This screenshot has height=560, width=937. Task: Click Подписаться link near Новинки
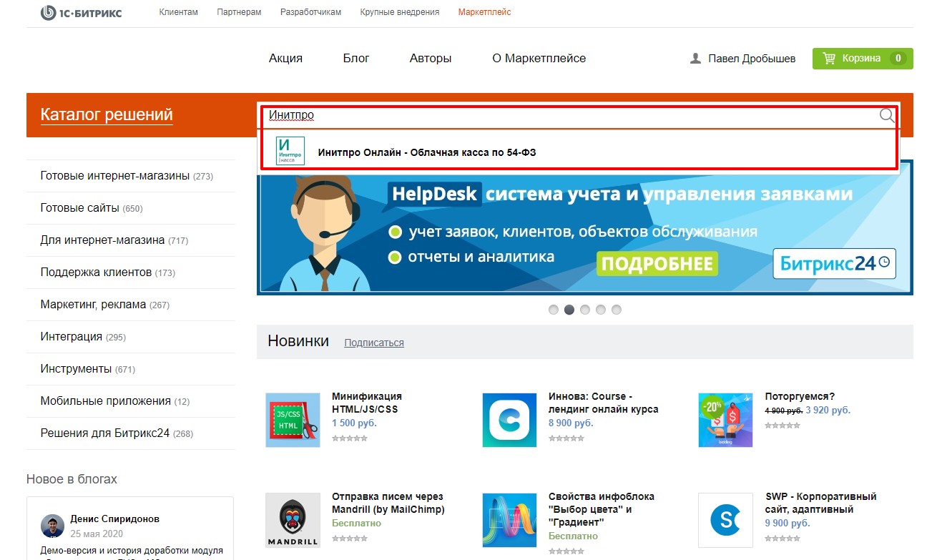[x=374, y=343]
